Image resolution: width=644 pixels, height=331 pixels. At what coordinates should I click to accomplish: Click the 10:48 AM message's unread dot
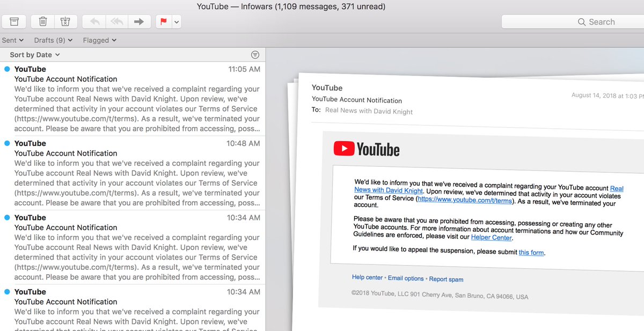pos(7,143)
